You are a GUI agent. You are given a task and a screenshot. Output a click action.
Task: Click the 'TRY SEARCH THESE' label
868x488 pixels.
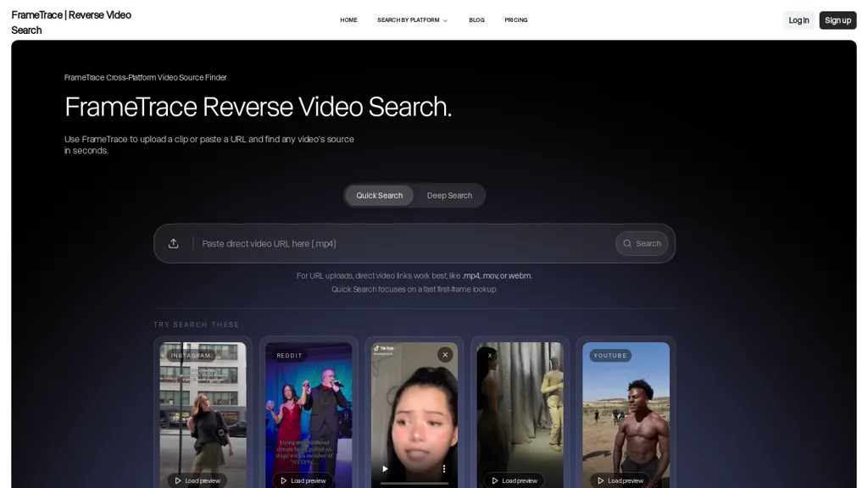pyautogui.click(x=197, y=324)
